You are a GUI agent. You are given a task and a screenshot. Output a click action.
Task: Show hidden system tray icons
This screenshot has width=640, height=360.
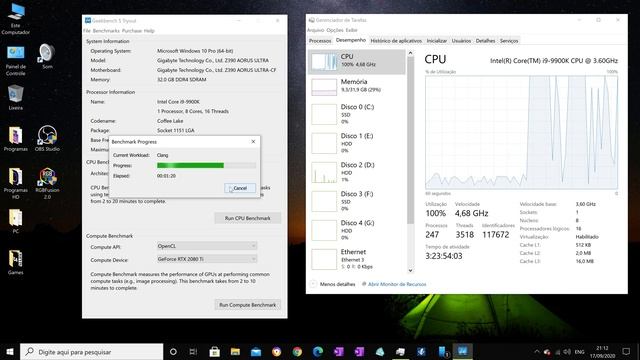(537, 351)
